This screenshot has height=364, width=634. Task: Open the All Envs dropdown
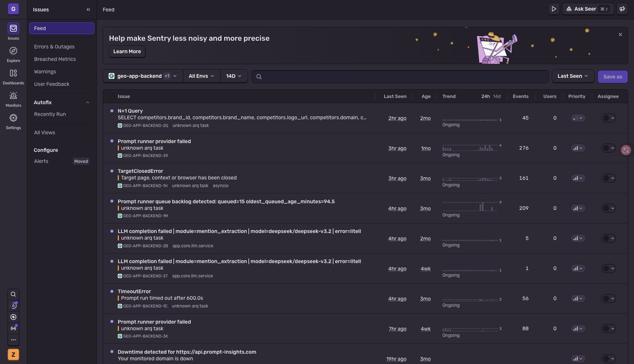(201, 76)
